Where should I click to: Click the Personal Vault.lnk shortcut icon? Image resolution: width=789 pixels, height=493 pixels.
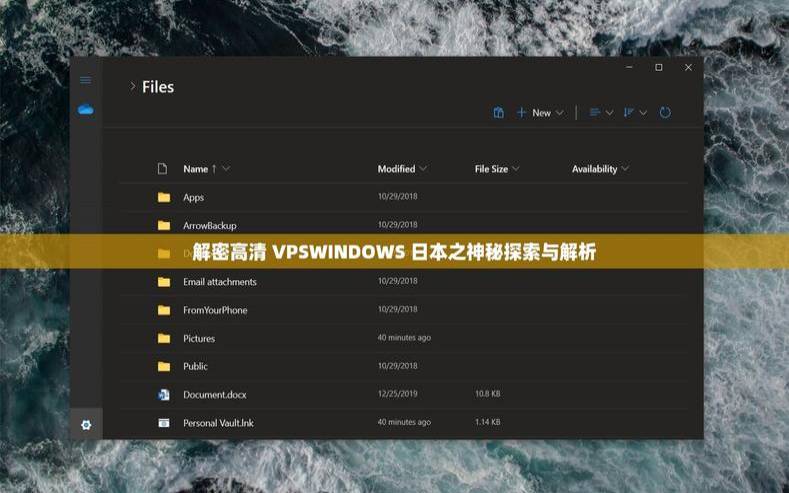164,423
